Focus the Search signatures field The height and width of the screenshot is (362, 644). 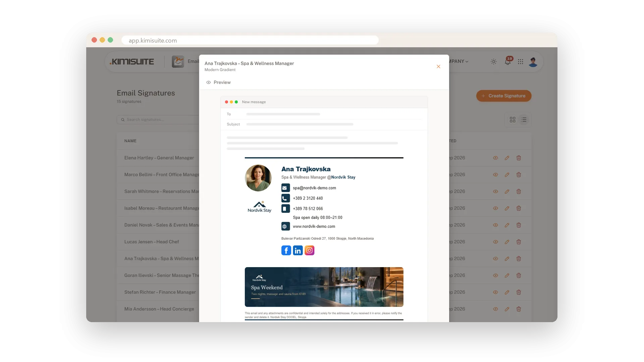(x=158, y=120)
